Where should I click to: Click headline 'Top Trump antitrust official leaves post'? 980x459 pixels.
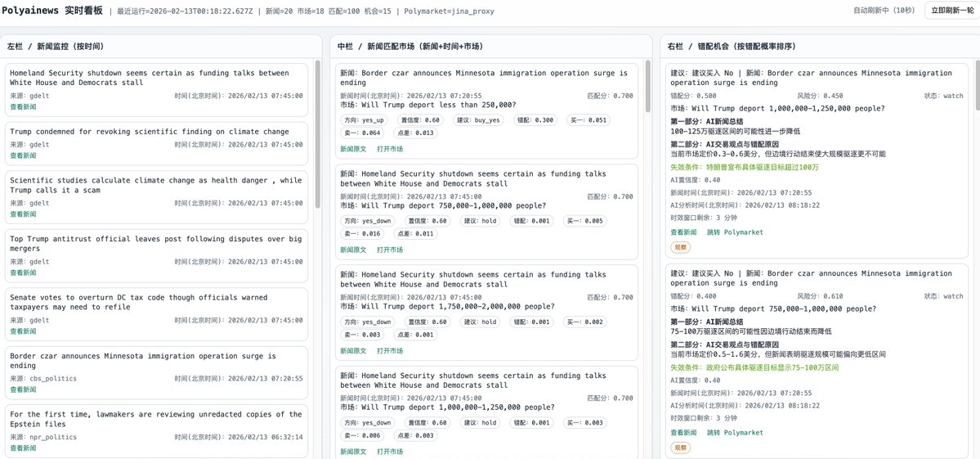pyautogui.click(x=155, y=243)
